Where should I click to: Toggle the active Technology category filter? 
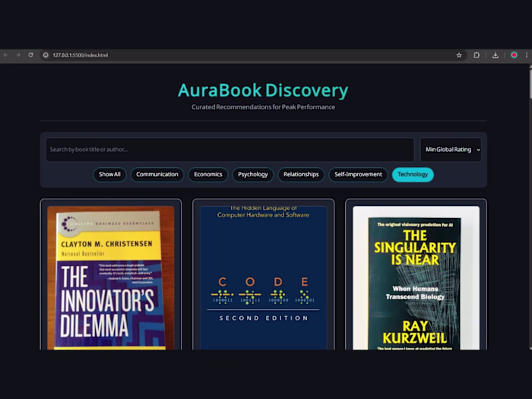coord(413,174)
